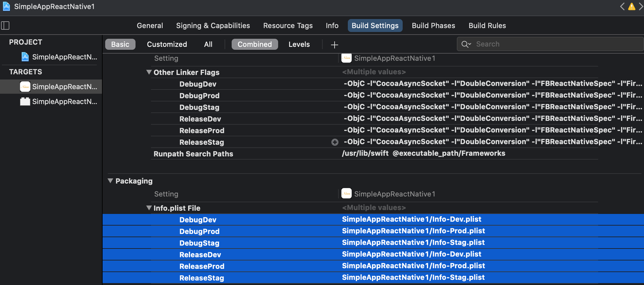Switch filter to Basic settings
Screen dimensions: 644x285
pos(120,44)
